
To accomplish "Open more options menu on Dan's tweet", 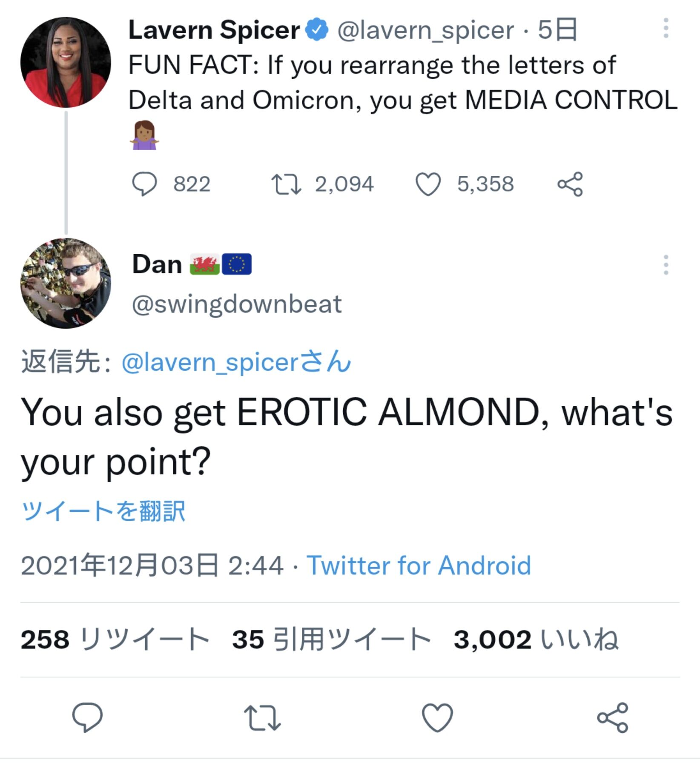I will 666,265.
